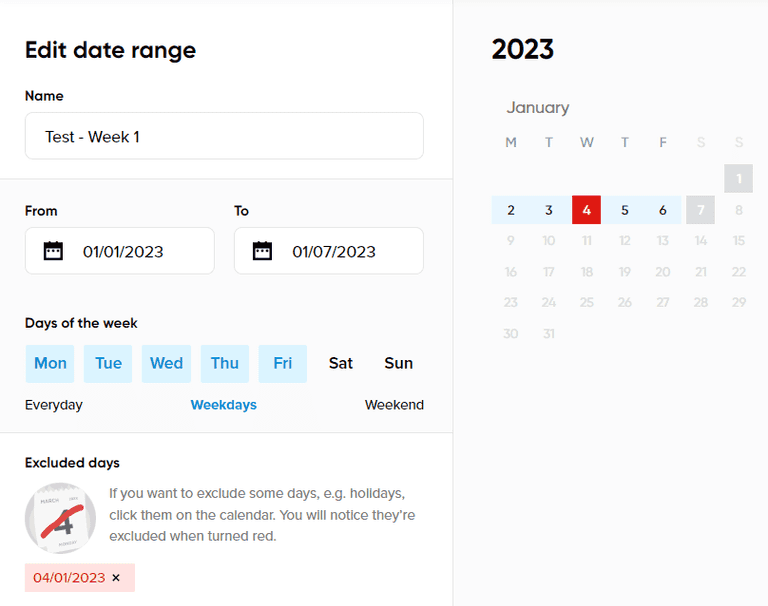Remove excluded day 04/01/2023 with the x
This screenshot has width=768, height=606.
(x=116, y=578)
